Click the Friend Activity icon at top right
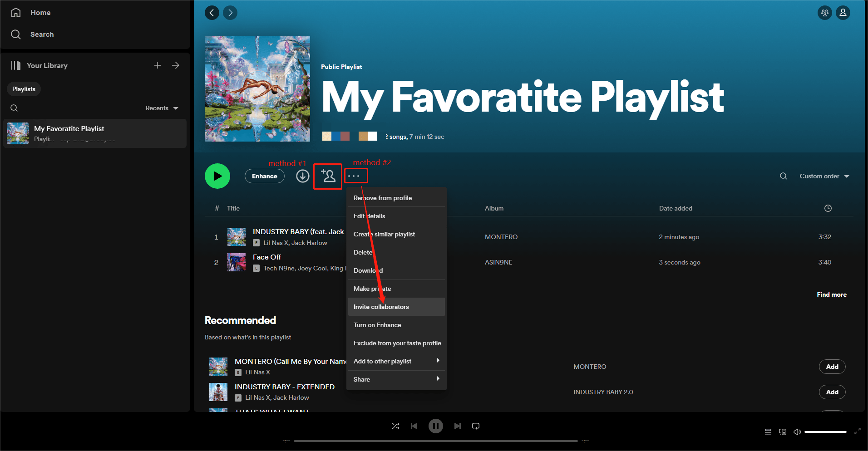 824,13
